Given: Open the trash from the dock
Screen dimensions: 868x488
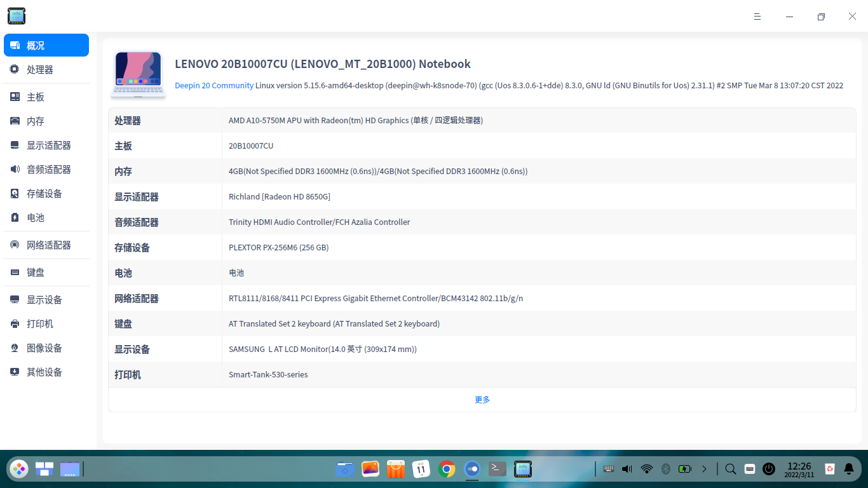Looking at the screenshot, I should (830, 469).
